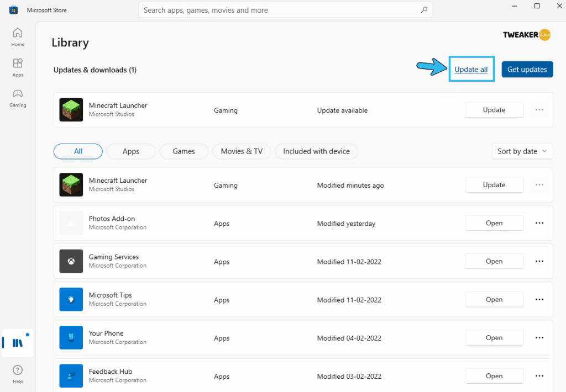Select the Apps filter pill
Image resolution: width=566 pixels, height=392 pixels.
[131, 151]
